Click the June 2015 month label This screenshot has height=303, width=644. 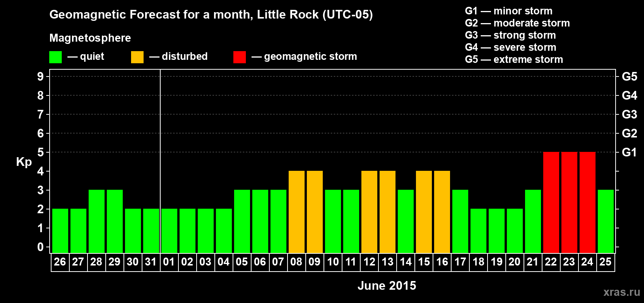coord(387,286)
